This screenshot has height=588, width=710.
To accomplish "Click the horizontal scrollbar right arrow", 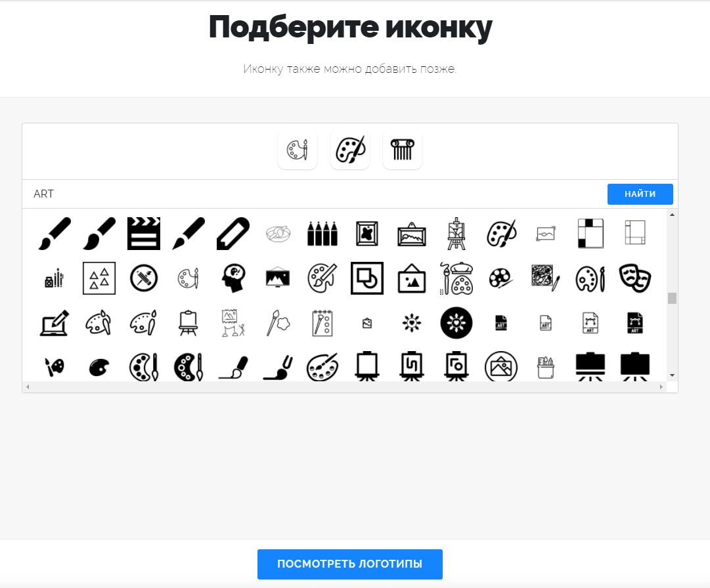I will click(x=661, y=387).
